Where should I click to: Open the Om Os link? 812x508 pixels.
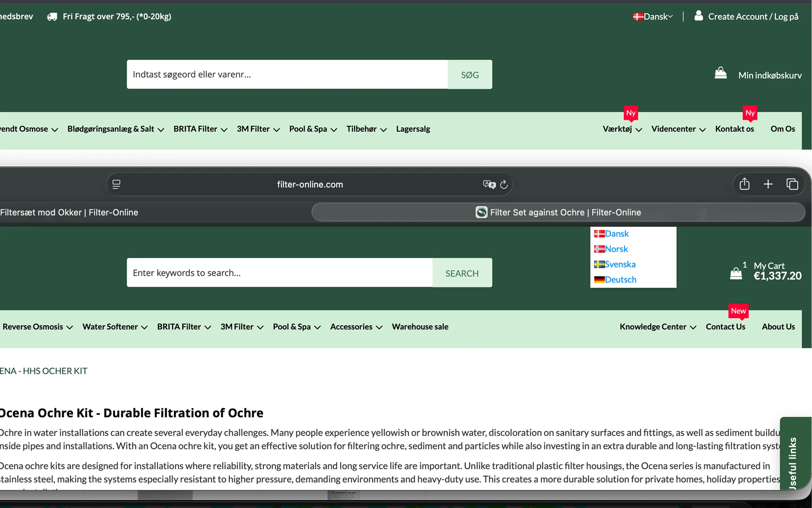tap(783, 129)
